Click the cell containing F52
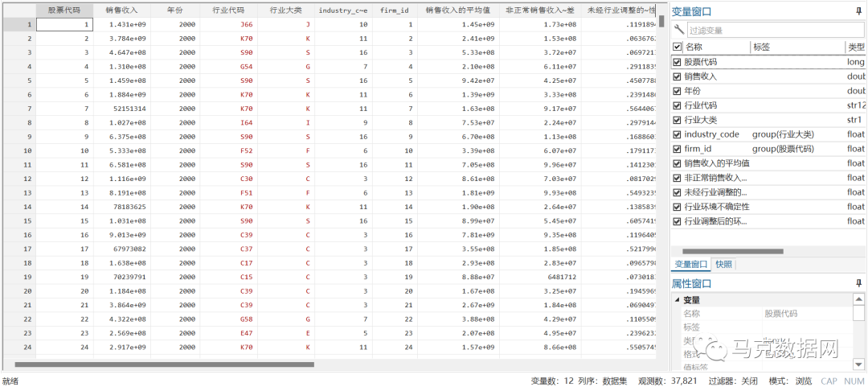This screenshot has width=868, height=387. tap(228, 150)
